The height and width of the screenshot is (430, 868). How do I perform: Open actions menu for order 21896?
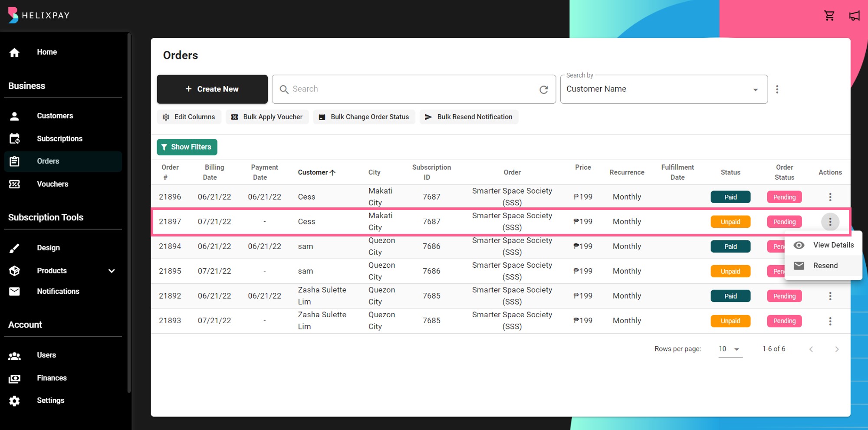[830, 197]
